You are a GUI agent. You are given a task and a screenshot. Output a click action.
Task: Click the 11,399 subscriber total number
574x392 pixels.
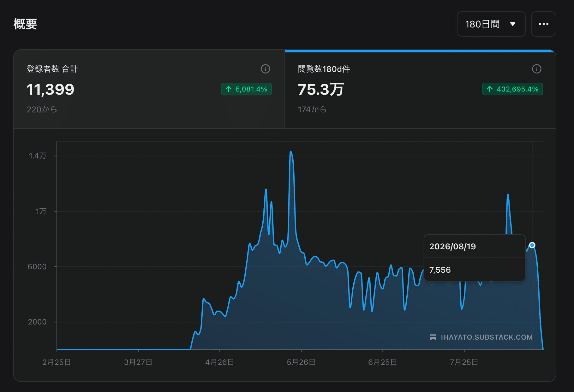[51, 89]
